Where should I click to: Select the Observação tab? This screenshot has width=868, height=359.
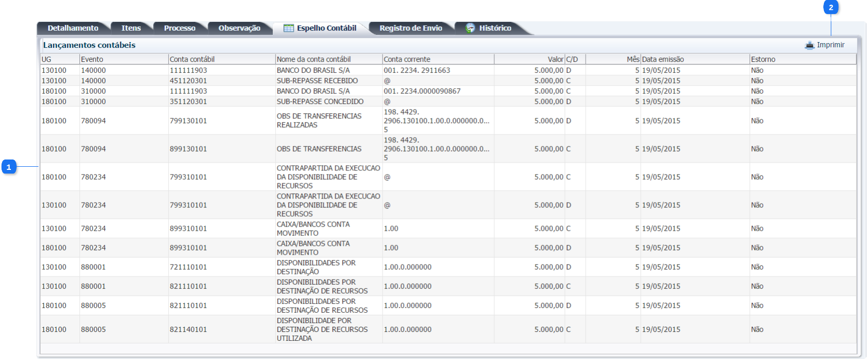click(239, 28)
